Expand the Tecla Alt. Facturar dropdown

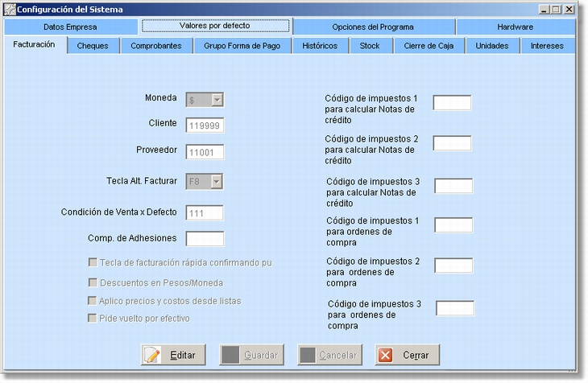pyautogui.click(x=217, y=182)
